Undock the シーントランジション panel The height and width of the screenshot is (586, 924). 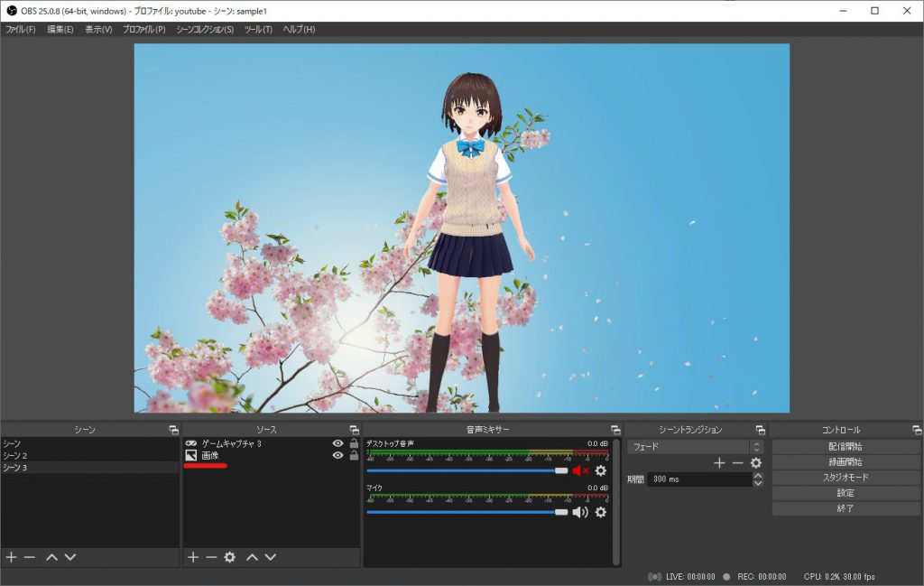tap(761, 430)
